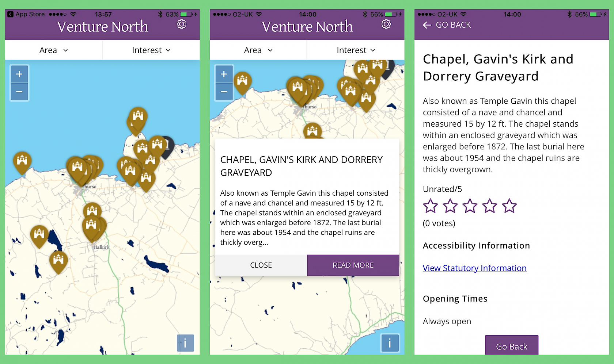Zoom in the map on the first screen
The width and height of the screenshot is (614, 364).
pyautogui.click(x=19, y=74)
